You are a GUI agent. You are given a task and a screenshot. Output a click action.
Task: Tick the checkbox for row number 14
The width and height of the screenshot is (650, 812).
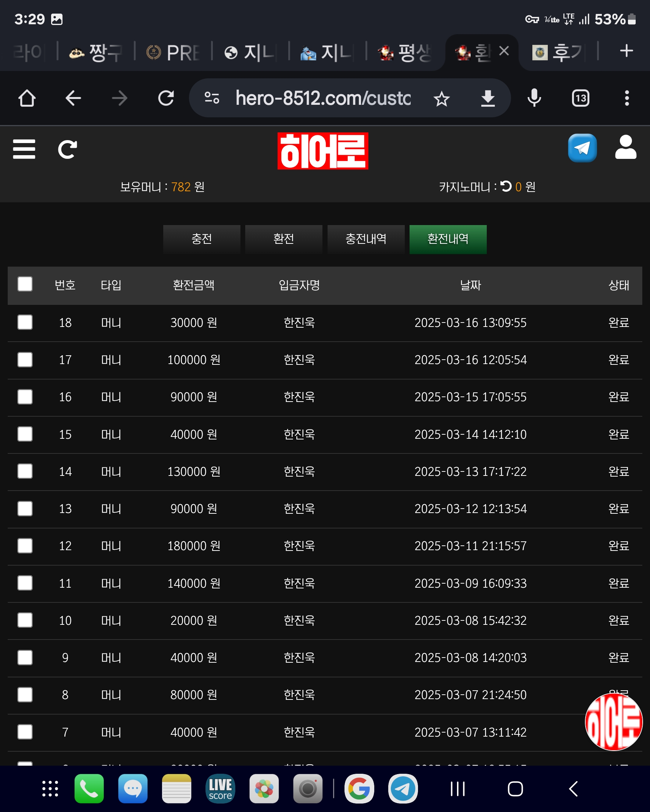point(25,471)
